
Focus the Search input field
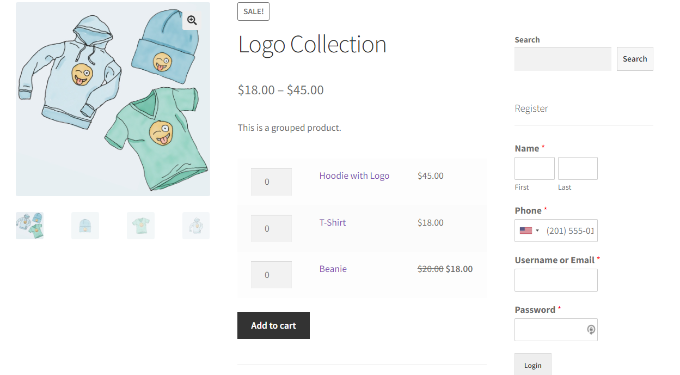(563, 59)
